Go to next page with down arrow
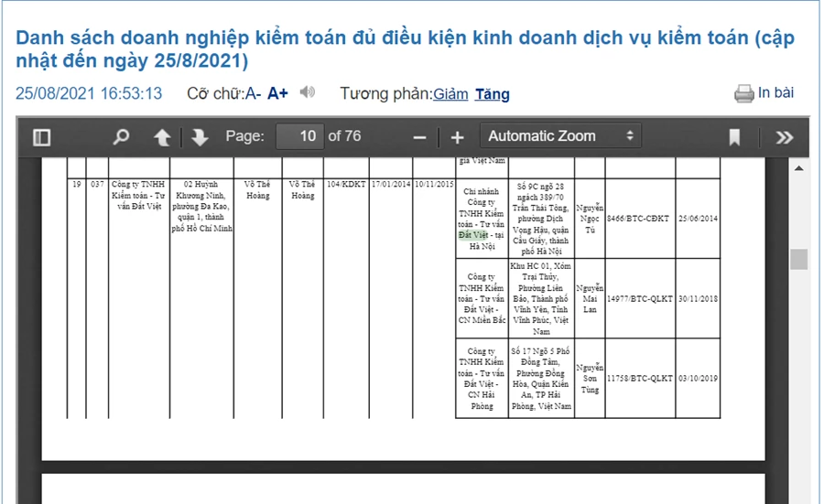The height and width of the screenshot is (504, 824). [200, 137]
